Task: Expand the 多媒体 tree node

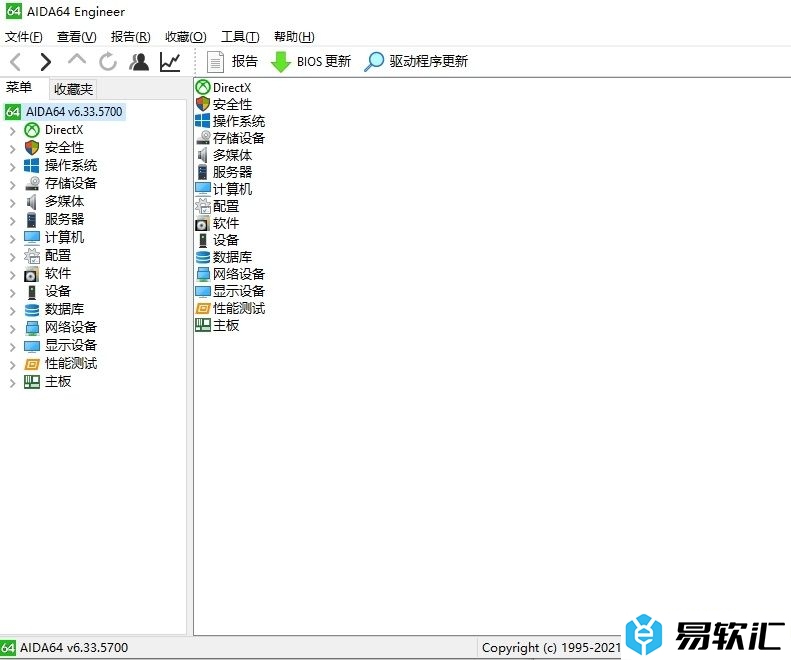Action: point(13,203)
